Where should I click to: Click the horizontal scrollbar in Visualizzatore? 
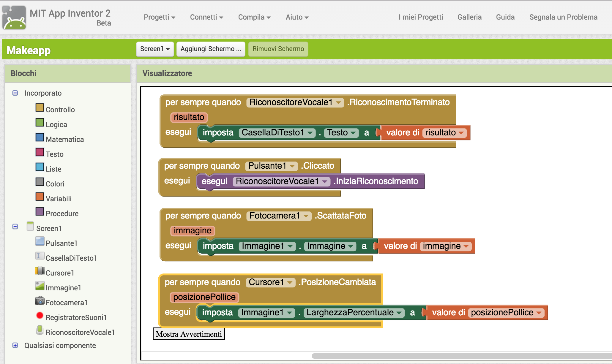pos(461,355)
